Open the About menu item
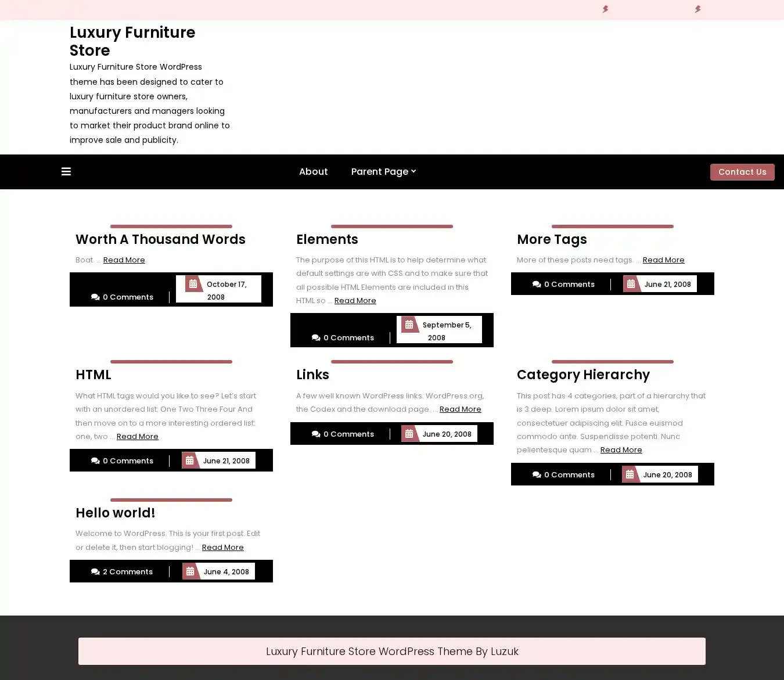Screen dimensions: 784x680 pos(313,171)
